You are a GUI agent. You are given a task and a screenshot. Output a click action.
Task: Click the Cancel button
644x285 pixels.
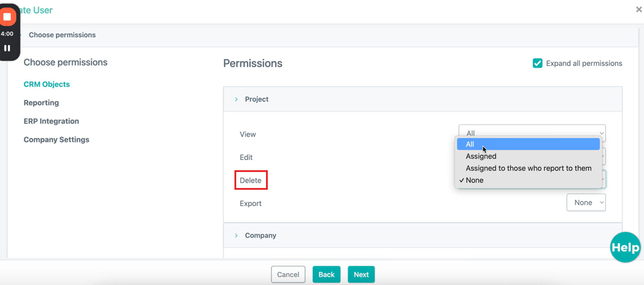(288, 274)
